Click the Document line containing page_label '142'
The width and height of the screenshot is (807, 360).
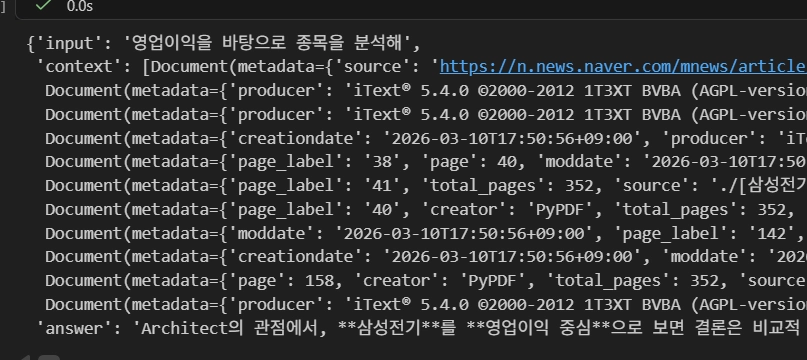(426, 233)
